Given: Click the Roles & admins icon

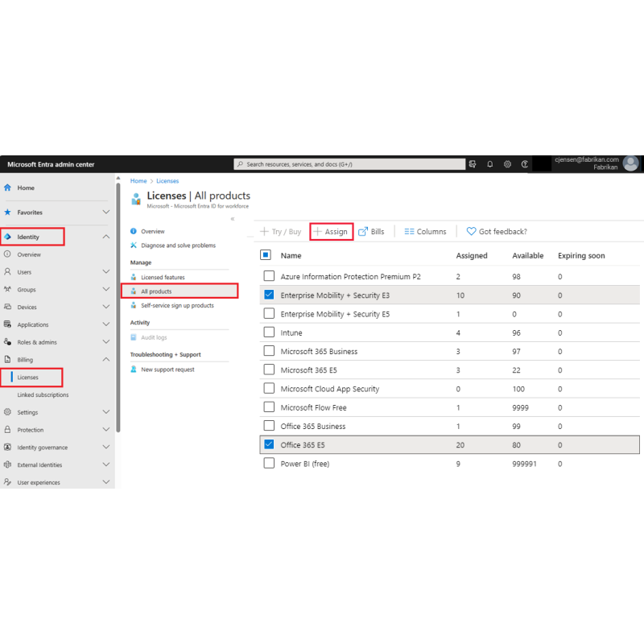Looking at the screenshot, I should (x=7, y=342).
